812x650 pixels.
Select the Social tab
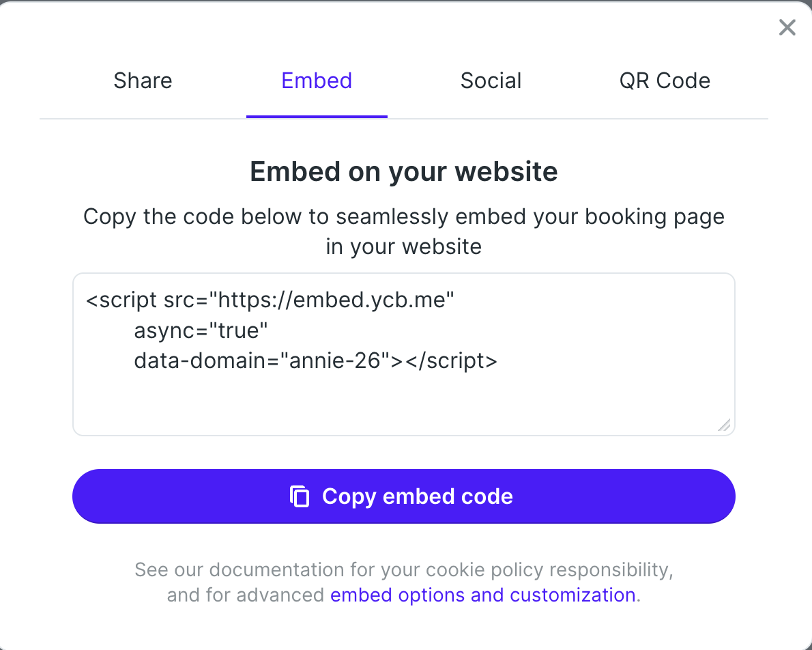point(491,80)
